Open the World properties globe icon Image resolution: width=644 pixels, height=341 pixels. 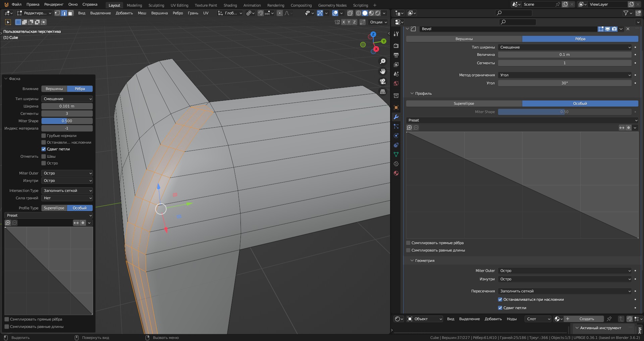[396, 83]
